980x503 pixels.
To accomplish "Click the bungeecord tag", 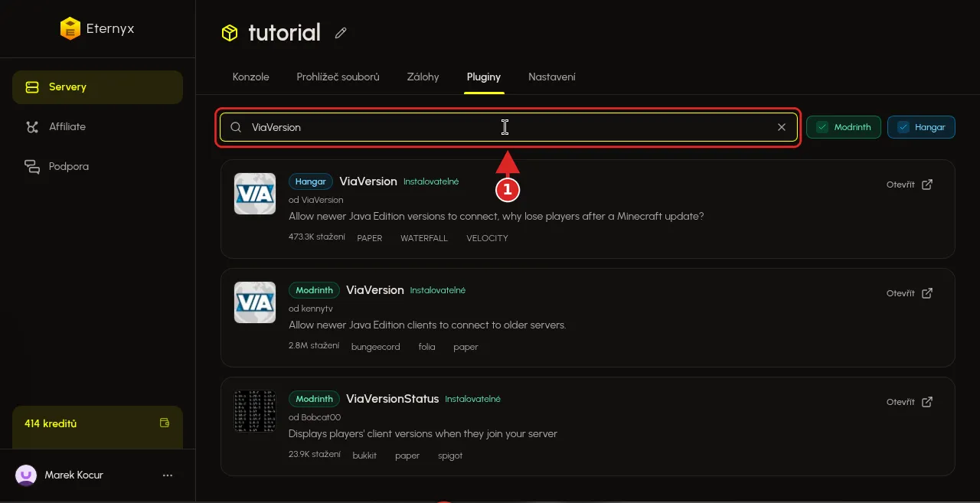I will (376, 347).
